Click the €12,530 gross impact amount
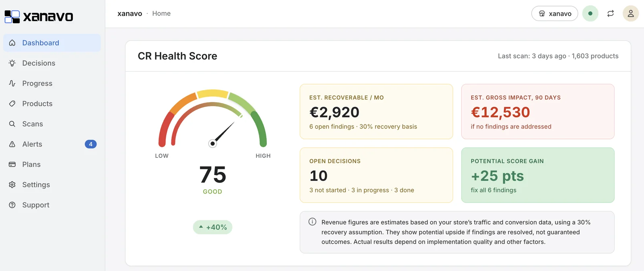Screen dimensions: 644x271 coord(500,112)
